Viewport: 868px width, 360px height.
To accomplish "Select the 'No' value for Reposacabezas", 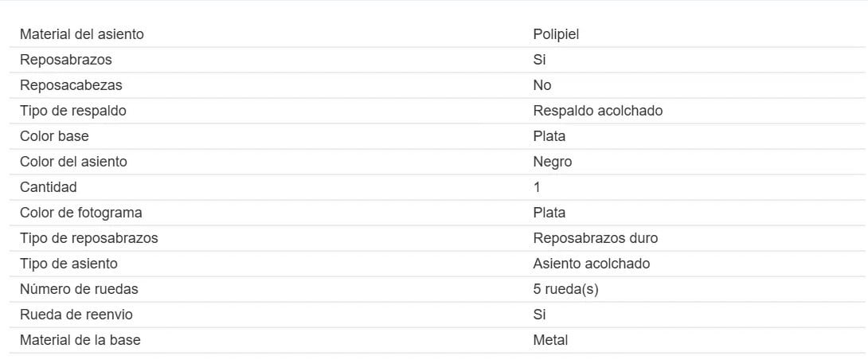I will (542, 85).
